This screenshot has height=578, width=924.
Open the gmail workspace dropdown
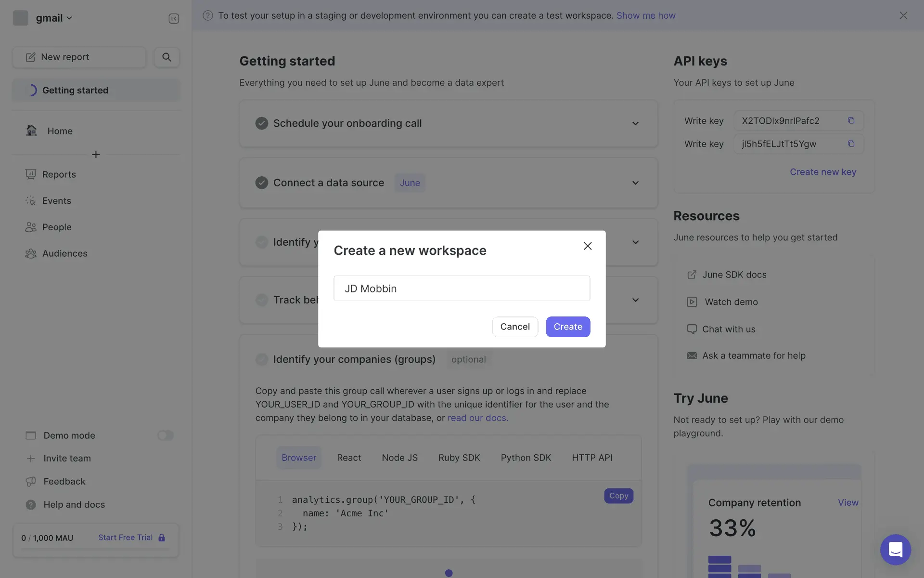(x=53, y=18)
